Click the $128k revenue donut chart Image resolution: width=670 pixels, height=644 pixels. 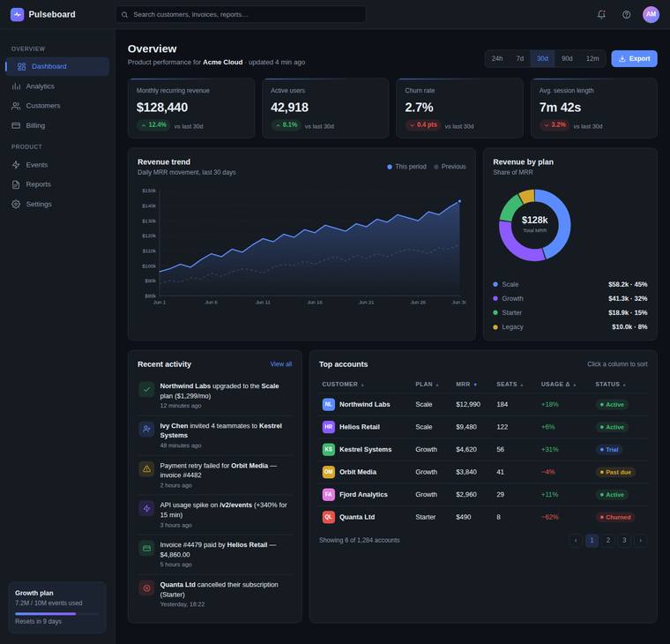(x=534, y=225)
